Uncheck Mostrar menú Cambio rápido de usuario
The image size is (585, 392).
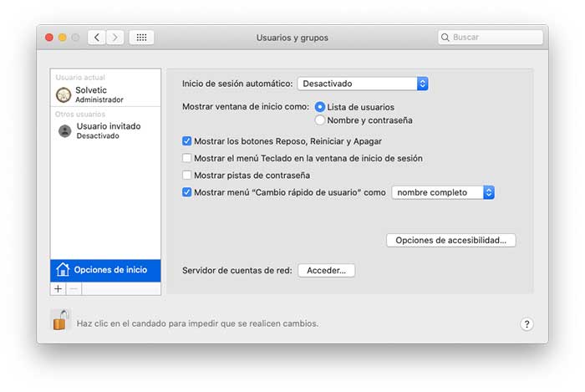187,192
